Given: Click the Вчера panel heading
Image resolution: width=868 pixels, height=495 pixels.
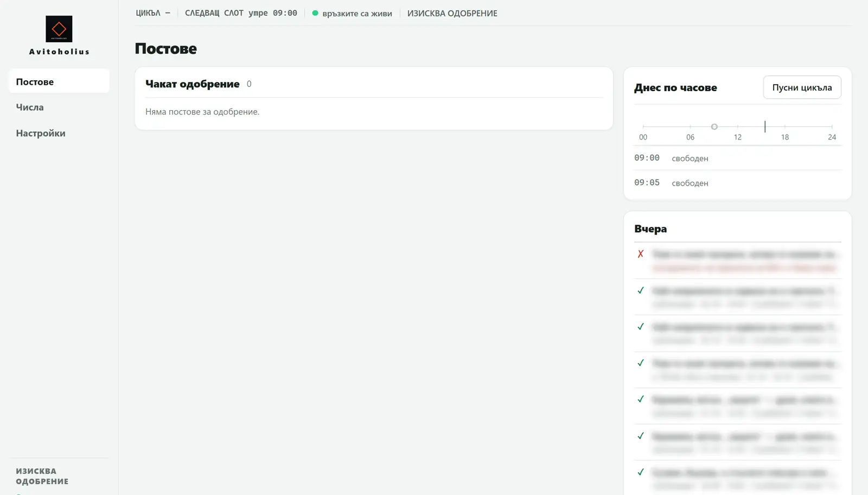Looking at the screenshot, I should pyautogui.click(x=650, y=229).
